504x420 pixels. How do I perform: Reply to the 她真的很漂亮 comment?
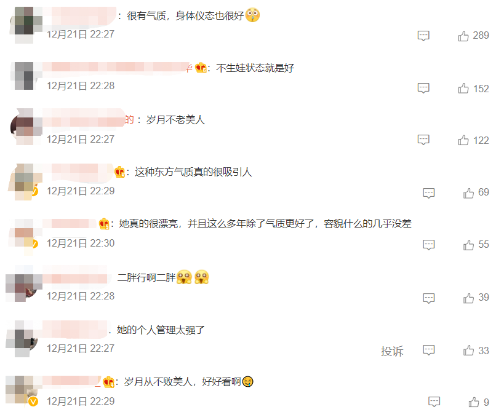(x=429, y=245)
